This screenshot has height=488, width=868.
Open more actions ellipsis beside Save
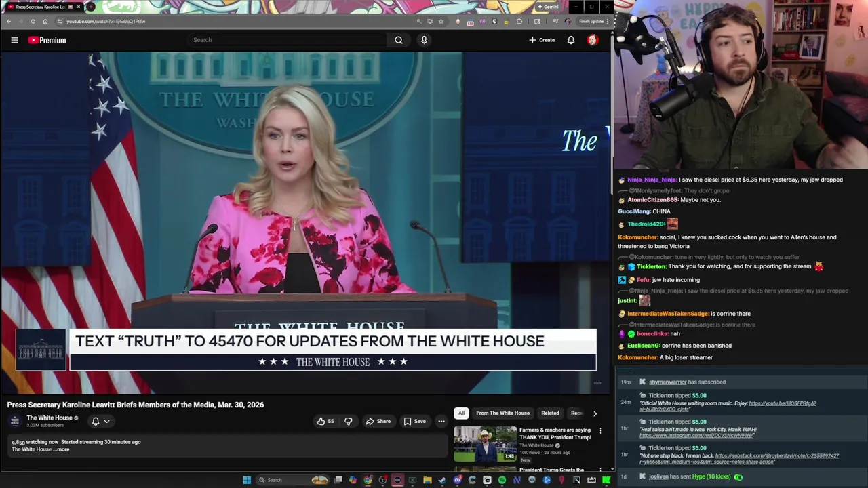(441, 421)
